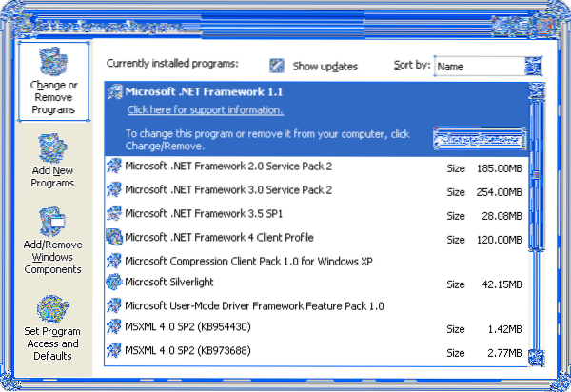This screenshot has width=571, height=392.
Task: Open Add/Remove Windows Components
Action: coord(52,225)
